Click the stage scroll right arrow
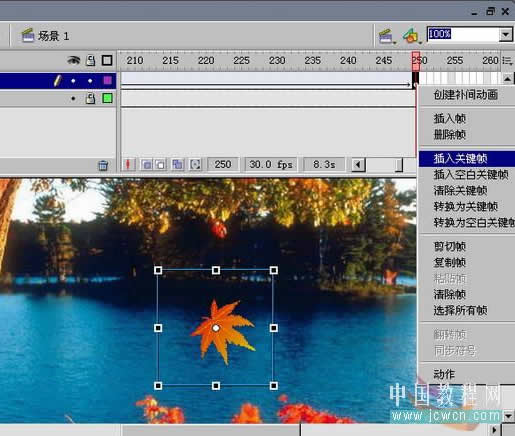The height and width of the screenshot is (436, 515). (494, 430)
